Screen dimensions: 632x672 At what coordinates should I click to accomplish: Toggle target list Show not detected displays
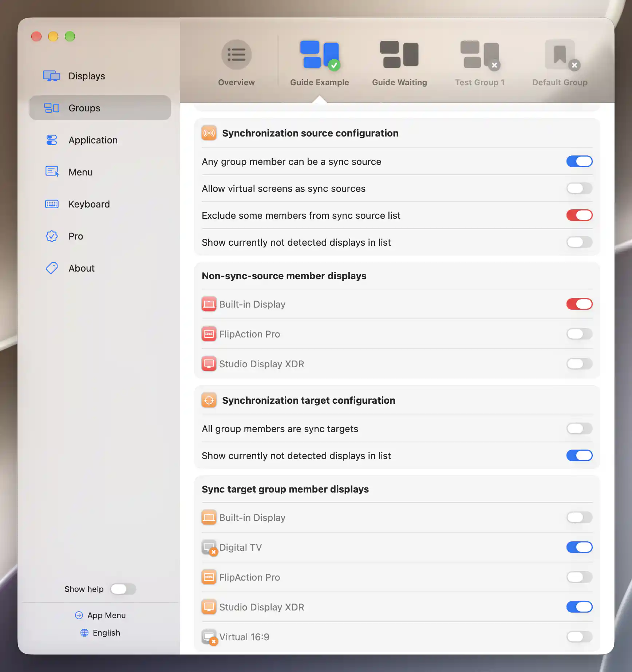[x=579, y=456]
